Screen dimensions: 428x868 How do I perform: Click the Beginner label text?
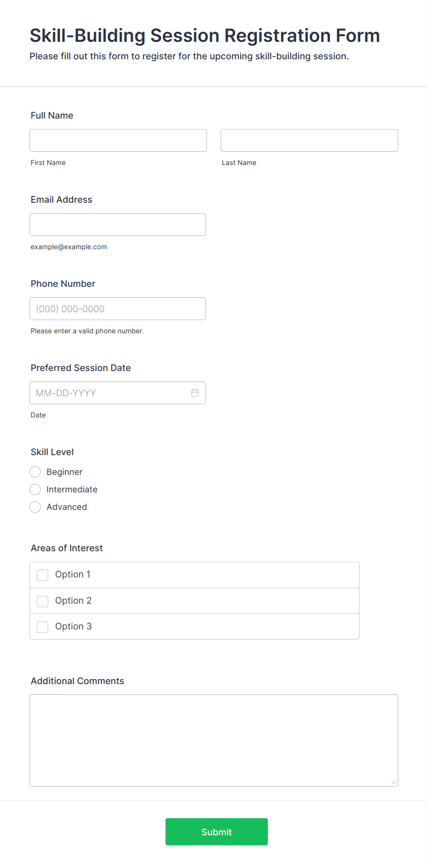click(x=64, y=472)
